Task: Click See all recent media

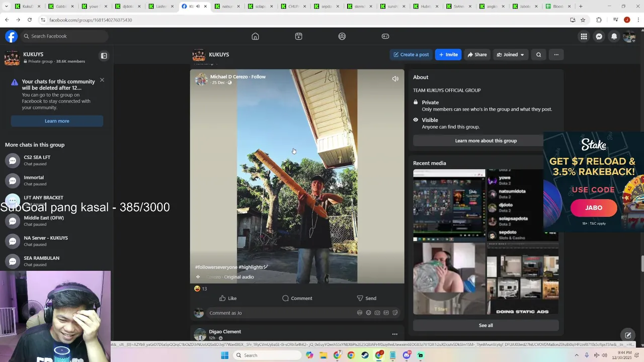Action: (x=486, y=325)
